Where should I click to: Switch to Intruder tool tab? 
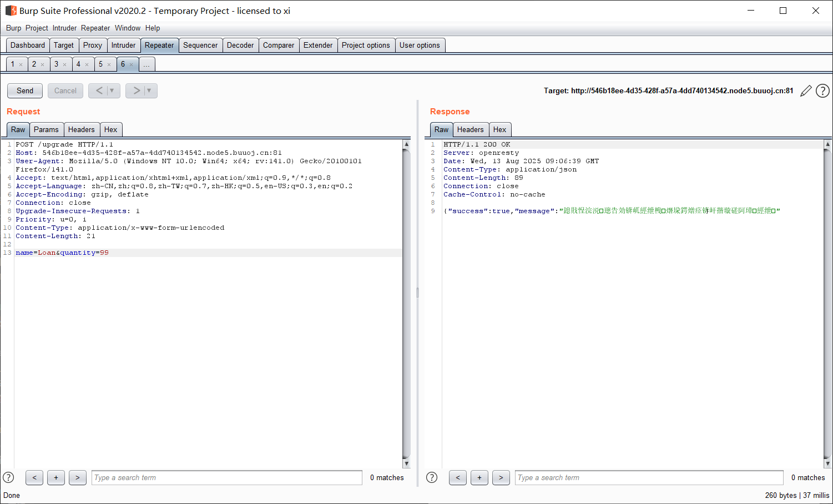(x=123, y=46)
